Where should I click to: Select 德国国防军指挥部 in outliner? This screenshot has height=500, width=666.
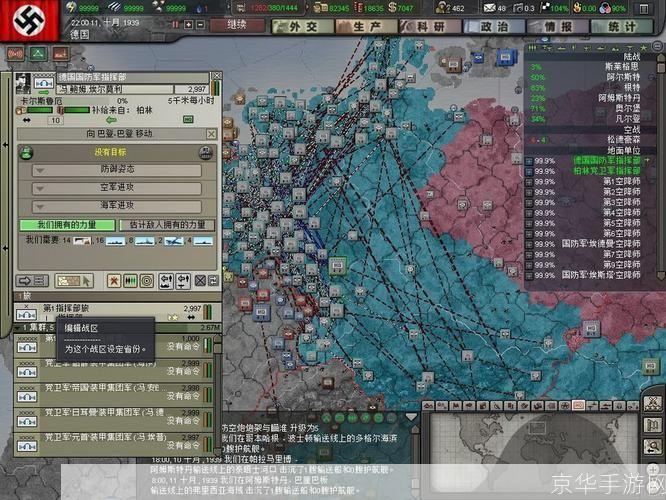606,161
